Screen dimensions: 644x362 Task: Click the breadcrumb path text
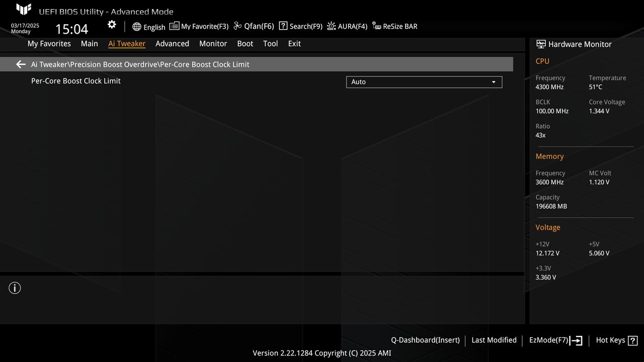(140, 64)
